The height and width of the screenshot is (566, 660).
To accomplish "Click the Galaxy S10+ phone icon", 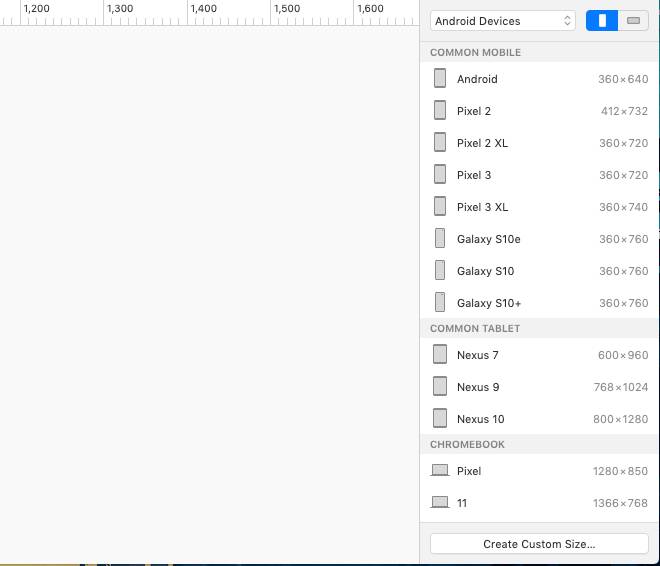I will coord(440,302).
